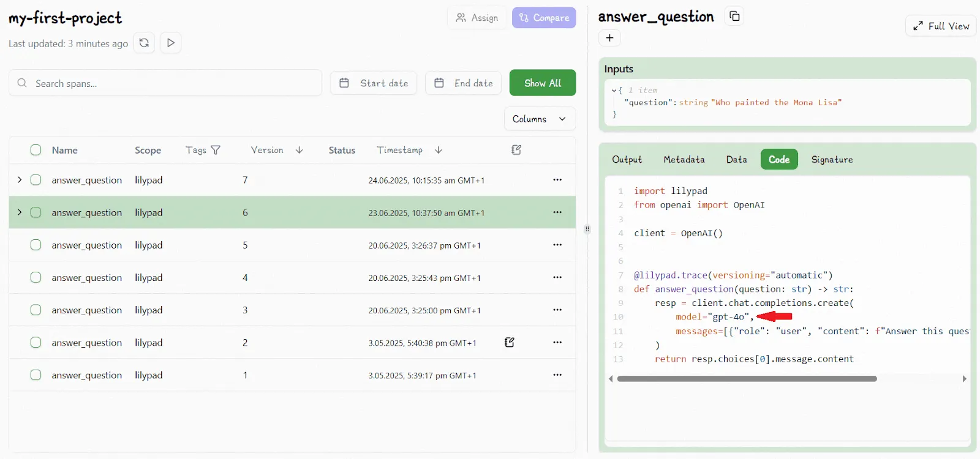Collapse the Inputs JSON item tree
The width and height of the screenshot is (980, 459).
pos(614,91)
